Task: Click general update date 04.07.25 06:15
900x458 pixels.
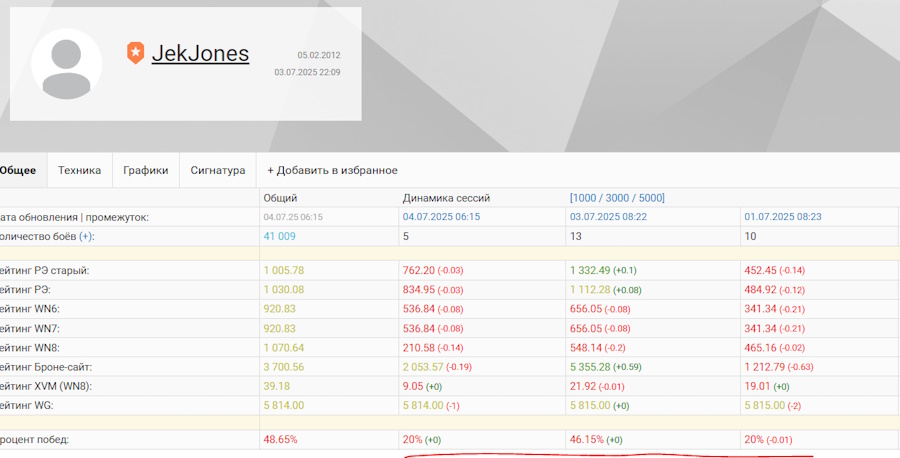Action: coord(293,217)
